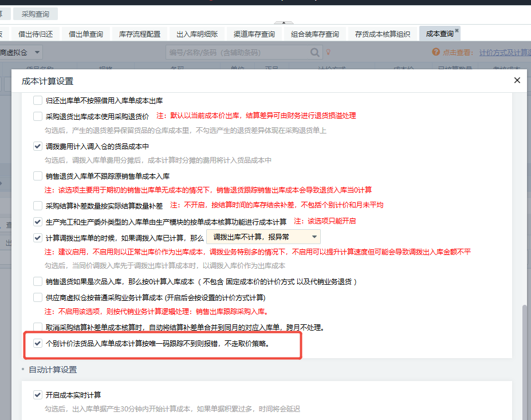Check 采购退货出库成本使用采购退货价 option
Image resolution: width=531 pixels, height=420 pixels.
[38, 116]
